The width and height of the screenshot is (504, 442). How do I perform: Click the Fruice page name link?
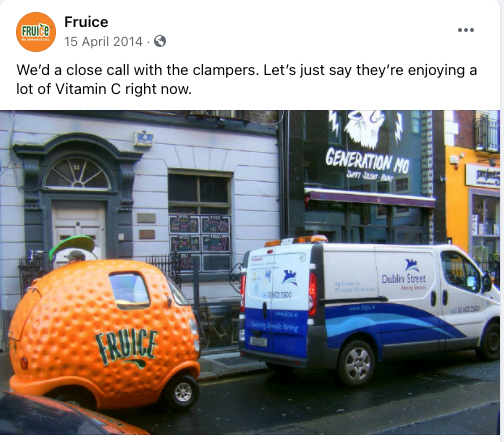(86, 22)
